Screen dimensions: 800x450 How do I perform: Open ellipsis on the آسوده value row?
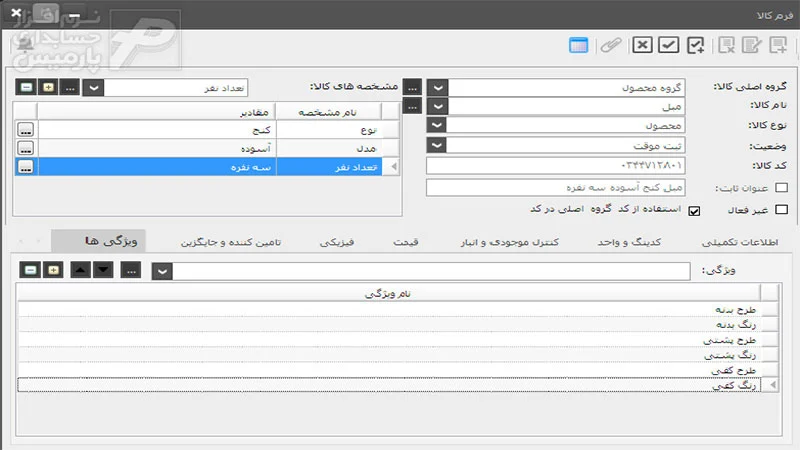26,148
